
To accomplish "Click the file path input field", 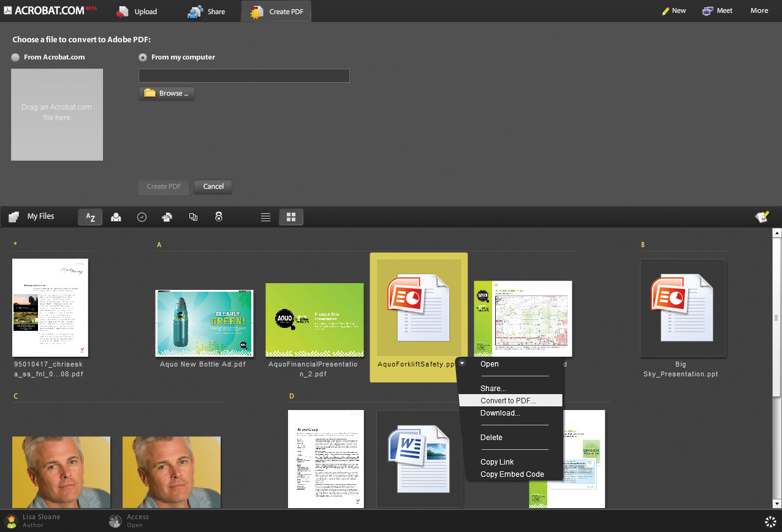I will coord(244,75).
